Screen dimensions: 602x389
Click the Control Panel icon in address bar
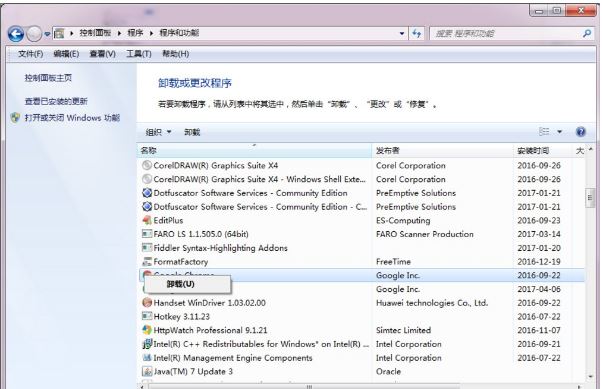59,33
